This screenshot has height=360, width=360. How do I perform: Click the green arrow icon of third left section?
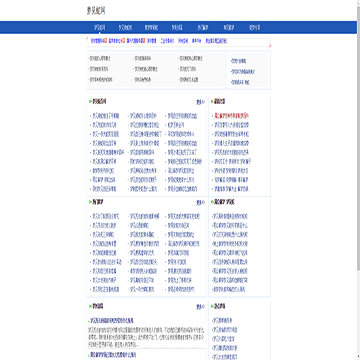pos(90,306)
